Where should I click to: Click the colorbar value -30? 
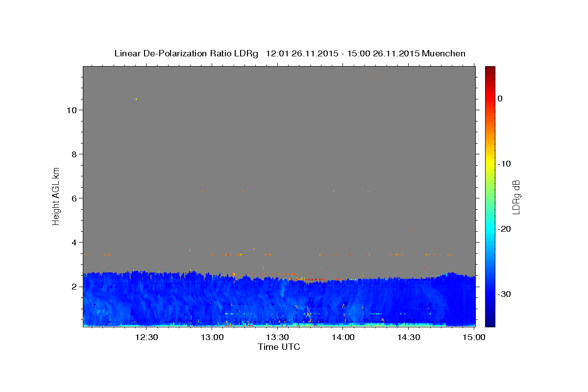505,294
